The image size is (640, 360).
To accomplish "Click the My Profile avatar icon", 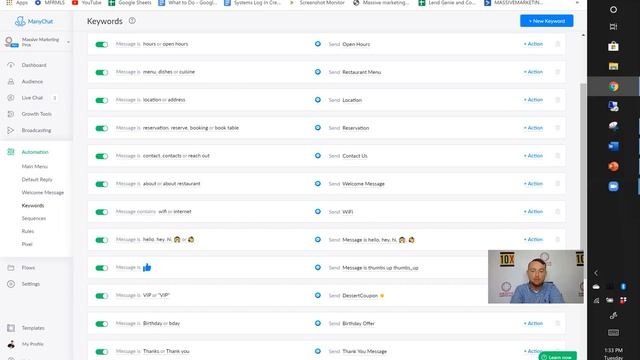I will click(11, 344).
